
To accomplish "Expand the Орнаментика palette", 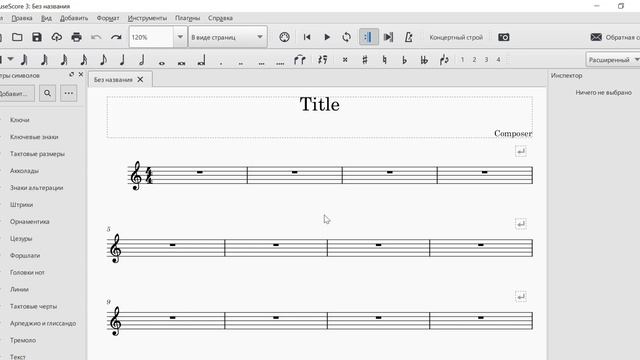I will tap(29, 222).
